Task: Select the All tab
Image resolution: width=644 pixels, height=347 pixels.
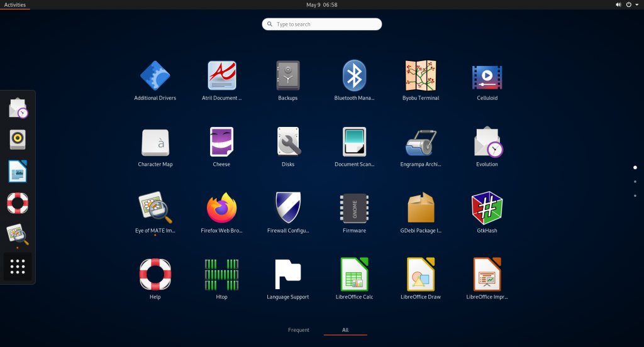Action: coord(345,330)
